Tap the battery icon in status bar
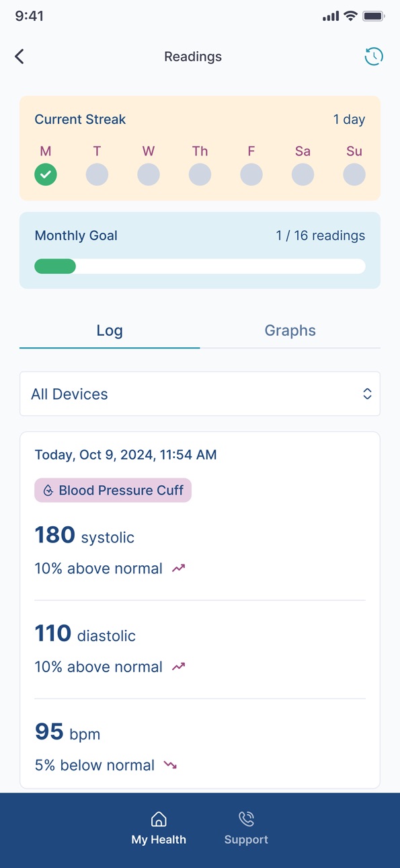This screenshot has height=868, width=400. point(373,16)
